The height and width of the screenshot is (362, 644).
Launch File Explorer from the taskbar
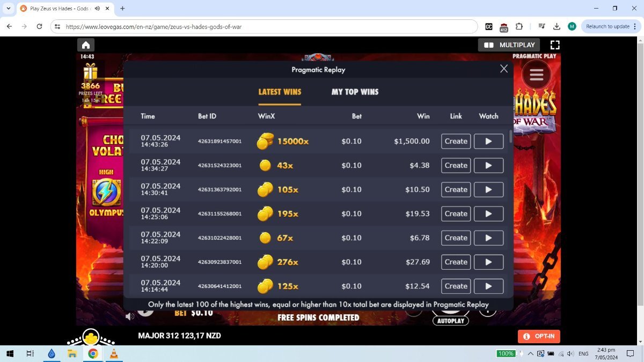72,353
